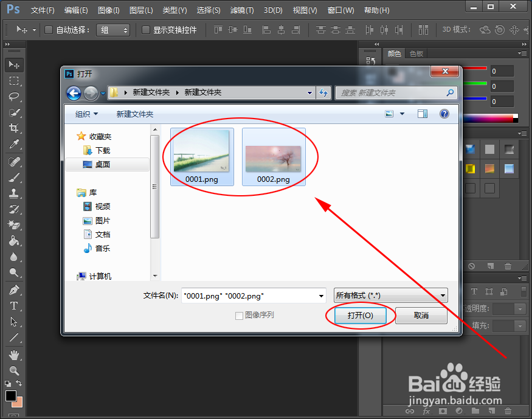This screenshot has height=419, width=532.
Task: Click the 新建文件夹 toolbar button
Action: click(x=135, y=114)
